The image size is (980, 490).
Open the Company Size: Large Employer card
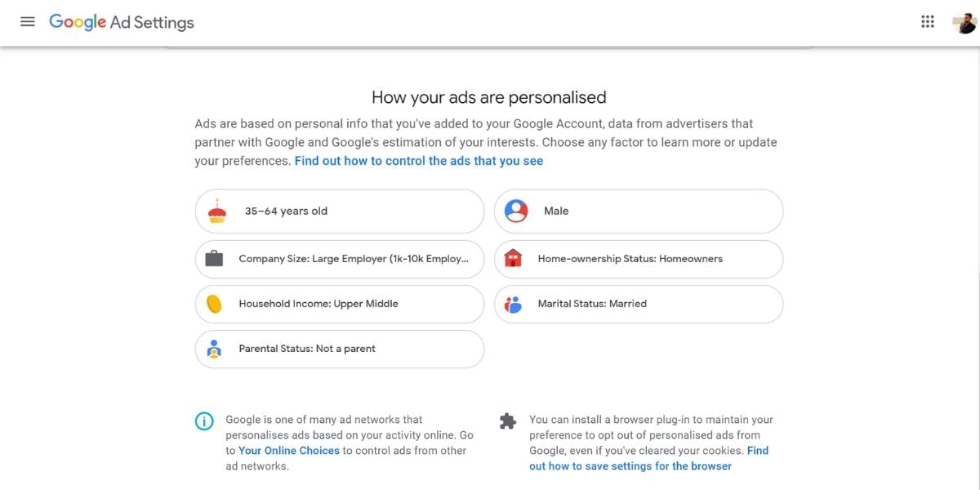tap(339, 258)
